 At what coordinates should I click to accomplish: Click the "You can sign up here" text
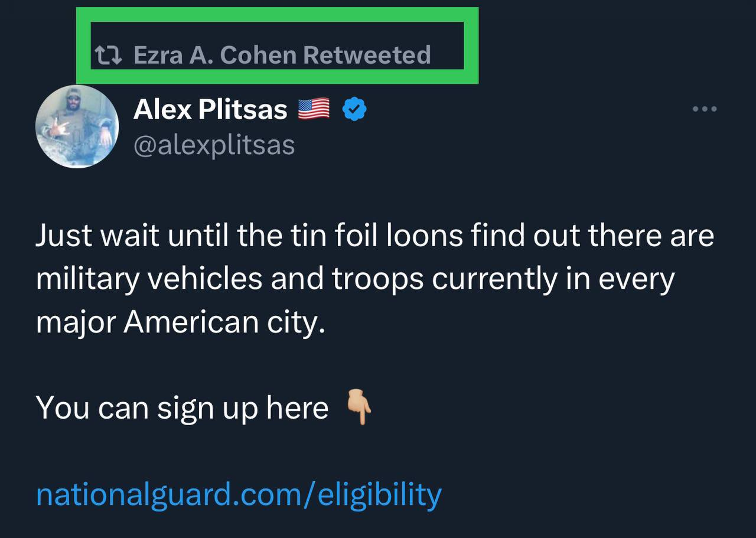[182, 407]
